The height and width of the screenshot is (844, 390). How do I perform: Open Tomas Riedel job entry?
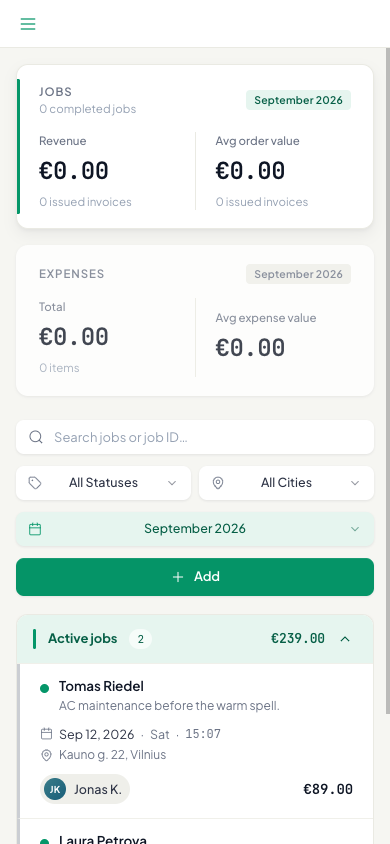pyautogui.click(x=196, y=741)
